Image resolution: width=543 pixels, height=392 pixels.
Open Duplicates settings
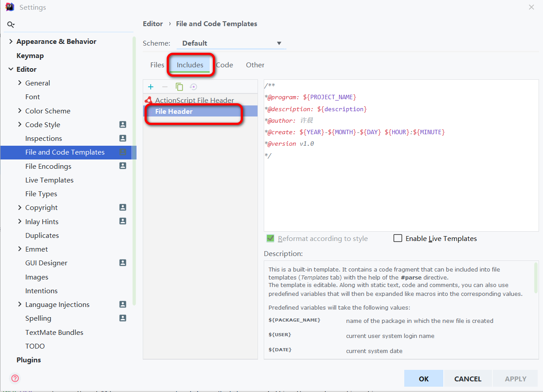(42, 235)
